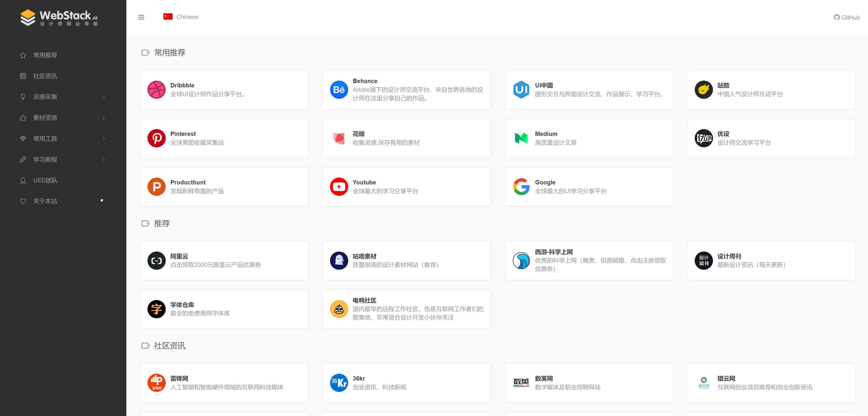
Task: Click the 阿里云 coupon description text
Action: [216, 265]
